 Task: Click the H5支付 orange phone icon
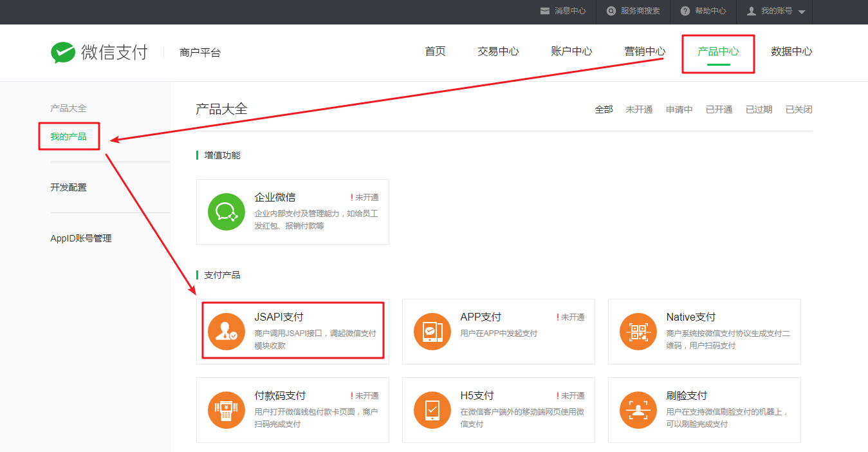point(432,410)
